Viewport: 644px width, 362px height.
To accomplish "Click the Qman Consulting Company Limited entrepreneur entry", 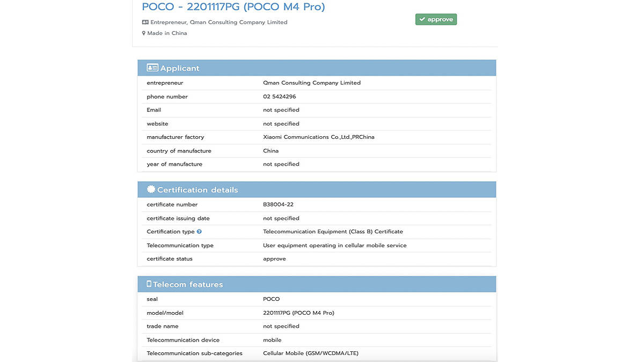I will tap(311, 83).
